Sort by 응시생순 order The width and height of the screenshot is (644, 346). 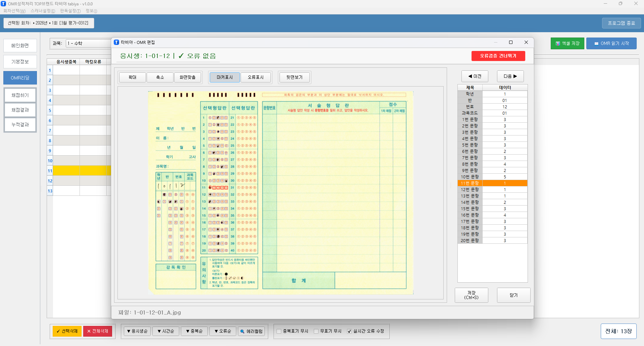[x=137, y=331]
